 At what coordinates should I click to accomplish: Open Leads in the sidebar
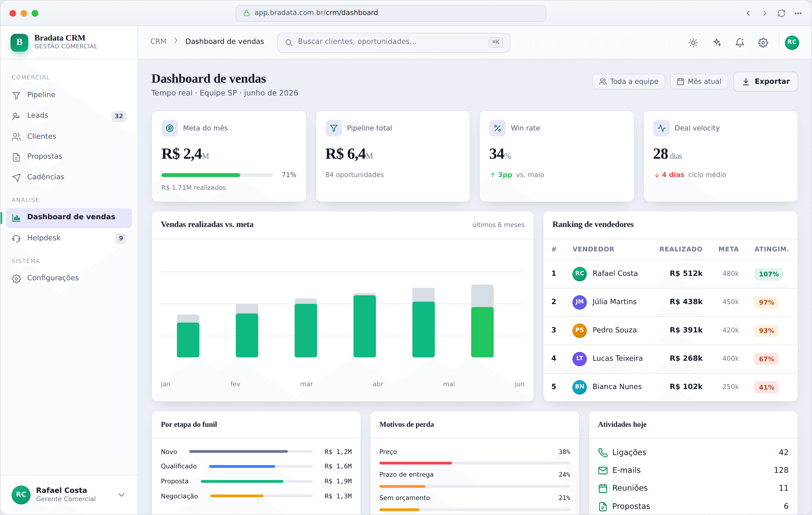69,115
